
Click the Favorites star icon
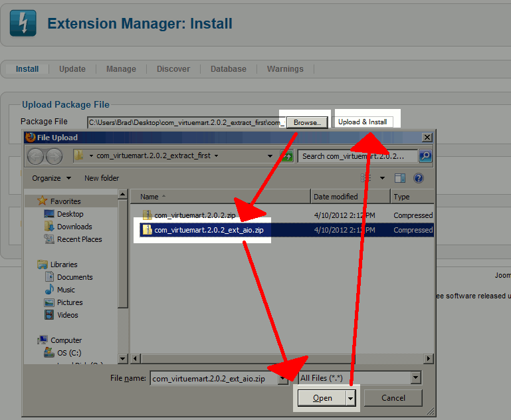42,201
